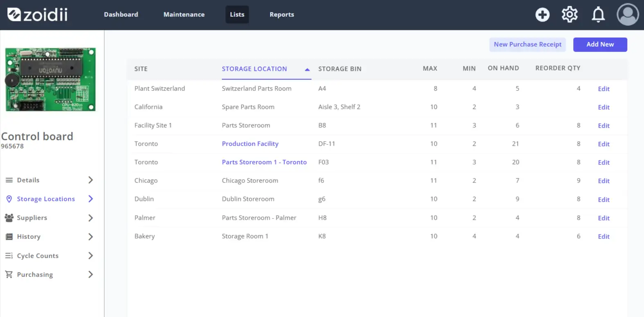
Task: Click the Purchasing cart icon
Action: pyautogui.click(x=9, y=274)
